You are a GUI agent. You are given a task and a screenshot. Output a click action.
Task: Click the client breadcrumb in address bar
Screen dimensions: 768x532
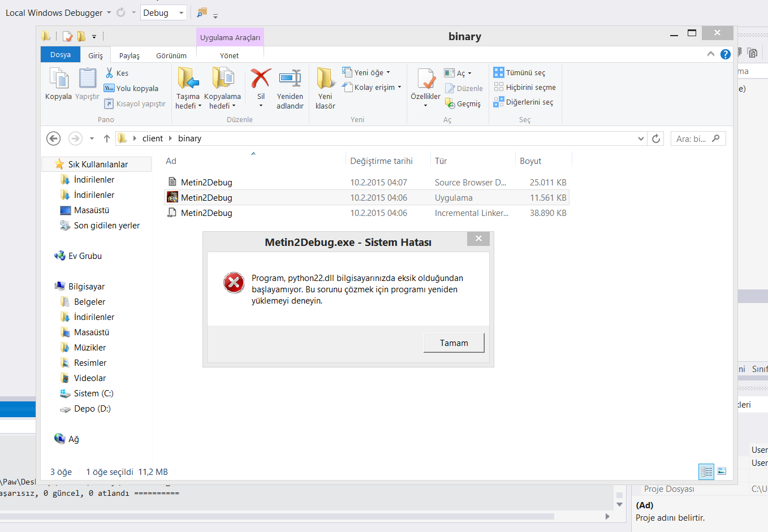pyautogui.click(x=153, y=139)
